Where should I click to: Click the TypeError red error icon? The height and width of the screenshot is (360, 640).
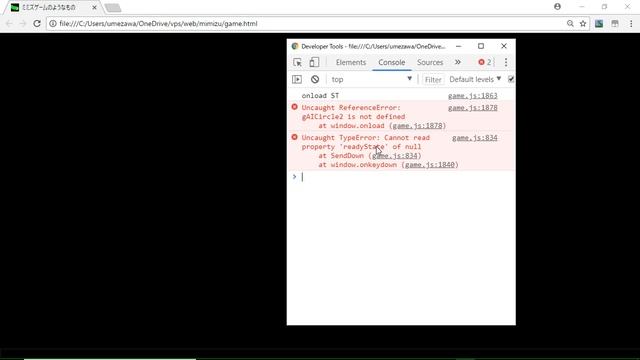pyautogui.click(x=294, y=137)
